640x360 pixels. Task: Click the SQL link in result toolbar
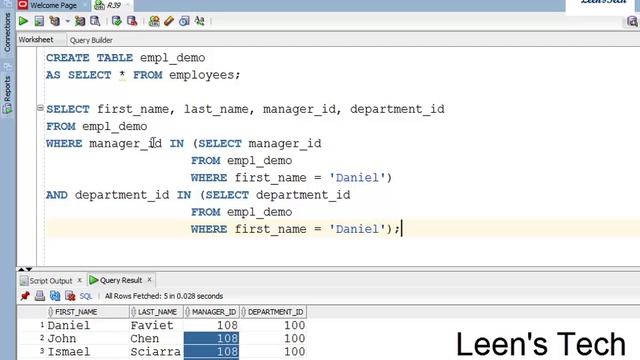pyautogui.click(x=86, y=296)
